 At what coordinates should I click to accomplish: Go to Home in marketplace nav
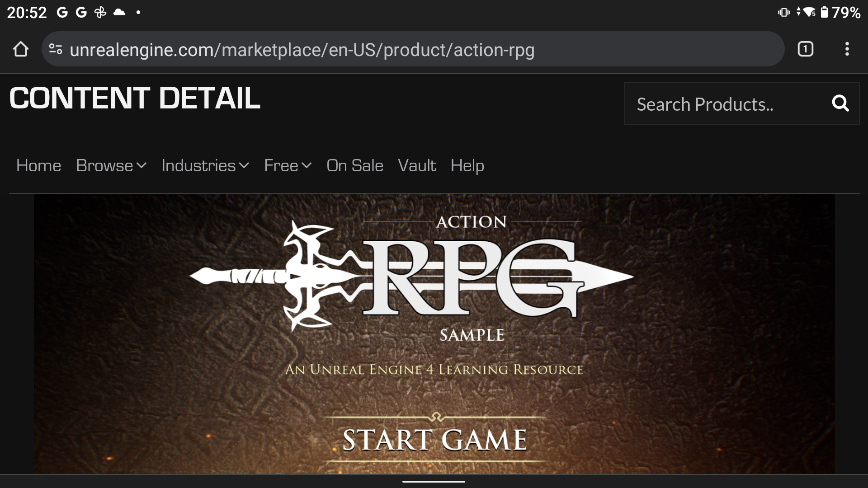[38, 166]
